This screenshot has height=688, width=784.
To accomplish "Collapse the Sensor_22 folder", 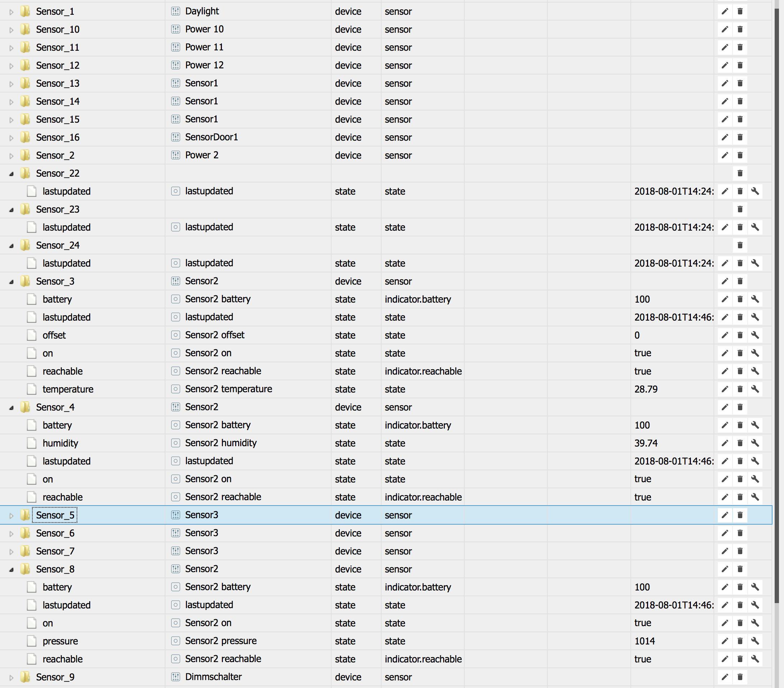I will tap(12, 174).
